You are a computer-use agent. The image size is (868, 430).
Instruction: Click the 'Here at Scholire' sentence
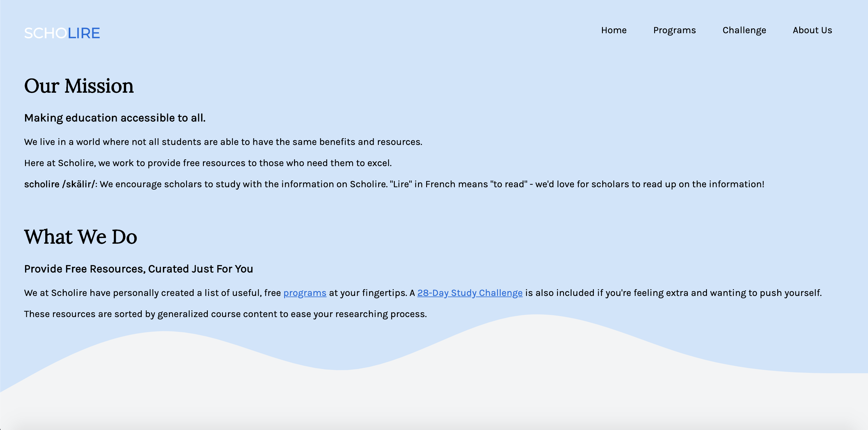coord(207,163)
